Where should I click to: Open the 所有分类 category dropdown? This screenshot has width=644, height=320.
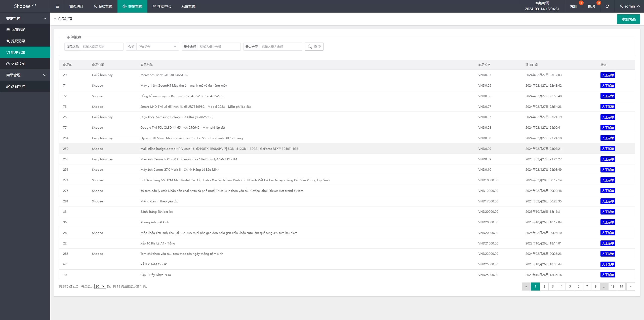coord(157,47)
